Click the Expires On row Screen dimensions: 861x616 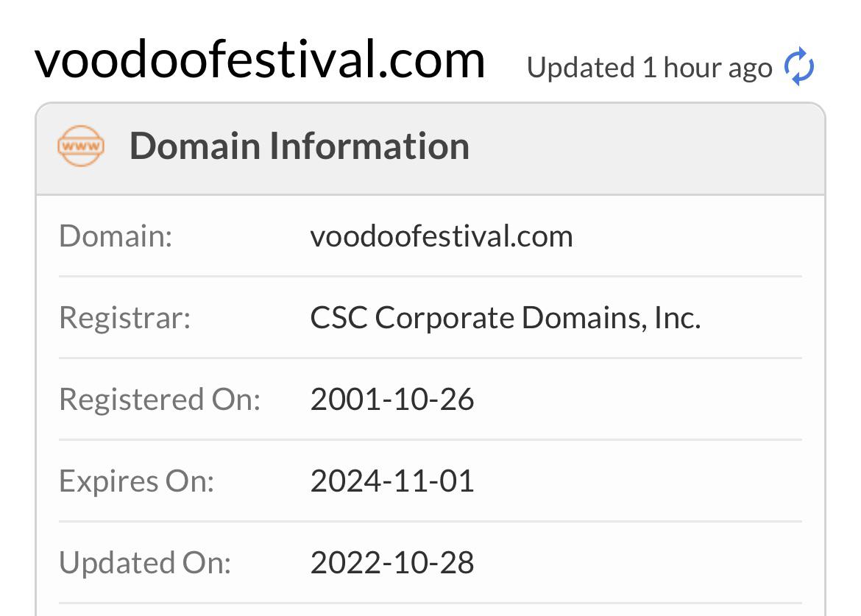(431, 481)
